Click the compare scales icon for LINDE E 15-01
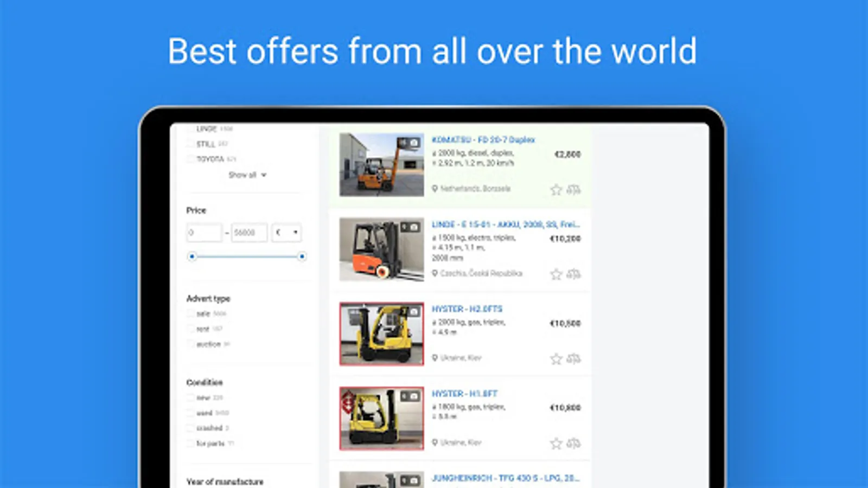Screen dimensions: 868x488 click(573, 274)
